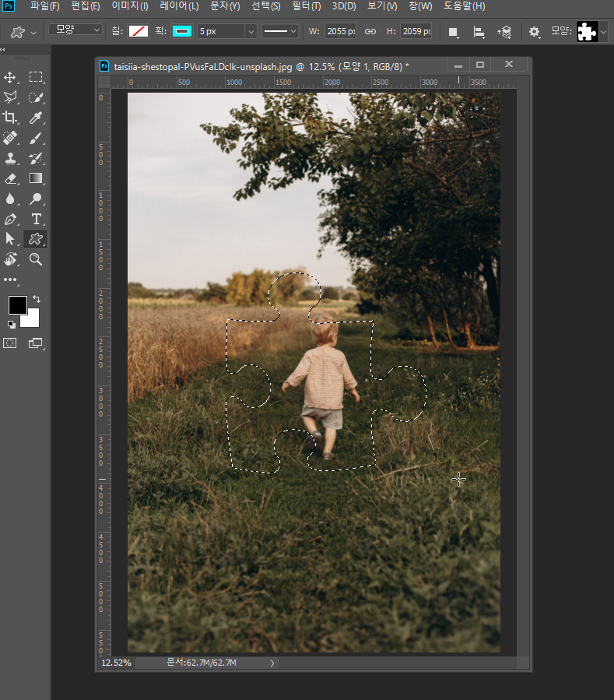
Task: Select the Zoom tool
Action: 36,259
